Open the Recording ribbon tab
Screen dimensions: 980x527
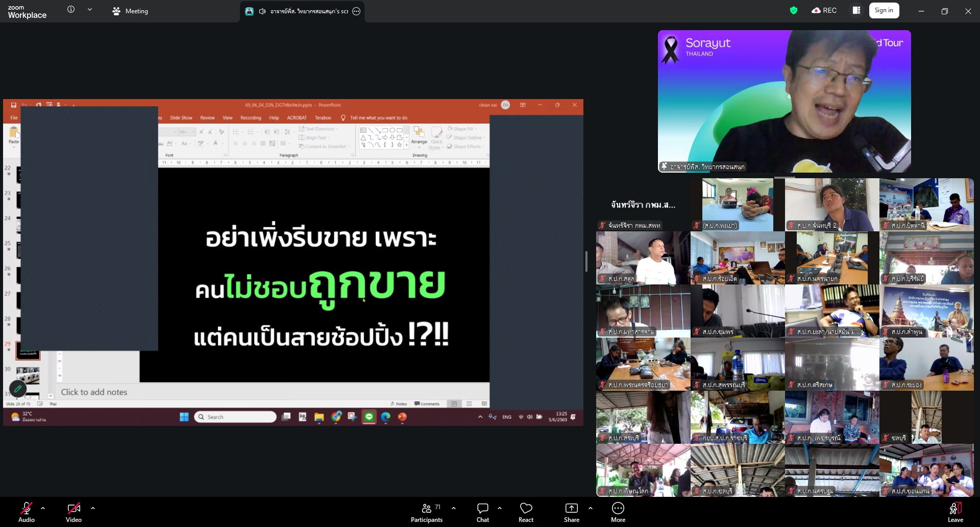pos(251,117)
